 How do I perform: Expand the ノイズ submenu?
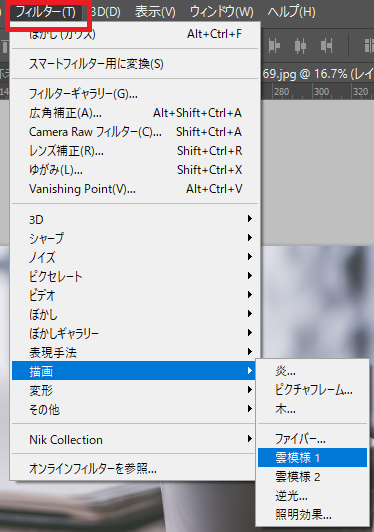point(135,257)
